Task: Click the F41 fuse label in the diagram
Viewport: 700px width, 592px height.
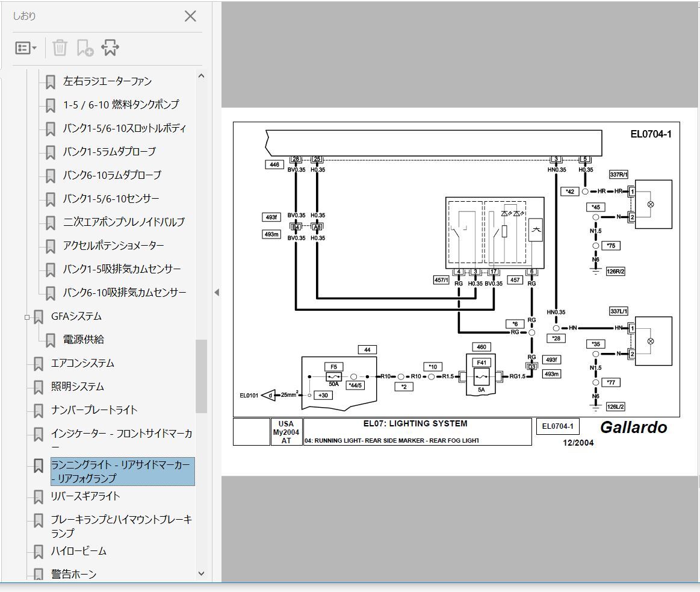Action: coord(482,363)
